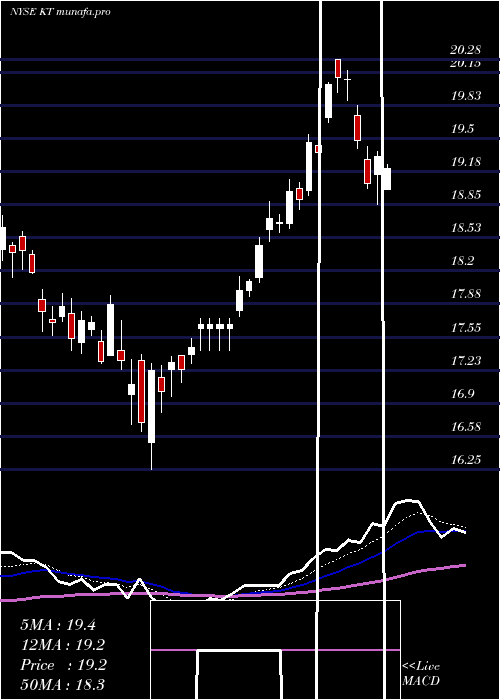Click the 16.25 price axis label
500x700 pixels.
pos(466,460)
